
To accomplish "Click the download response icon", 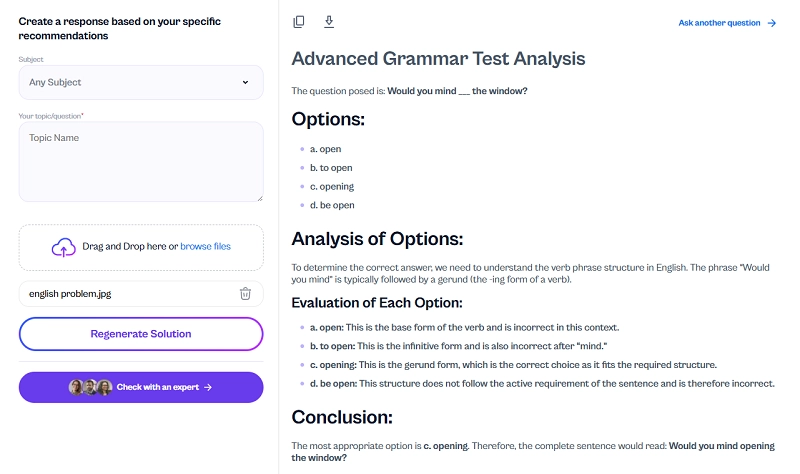I will 329,22.
